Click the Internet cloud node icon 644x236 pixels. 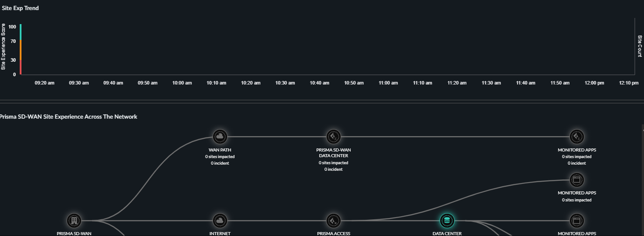pyautogui.click(x=220, y=221)
